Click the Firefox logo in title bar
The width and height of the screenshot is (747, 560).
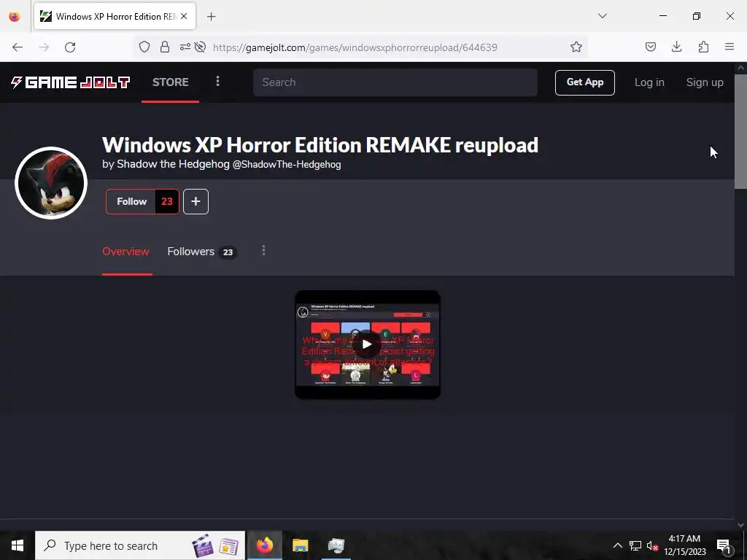pyautogui.click(x=15, y=17)
